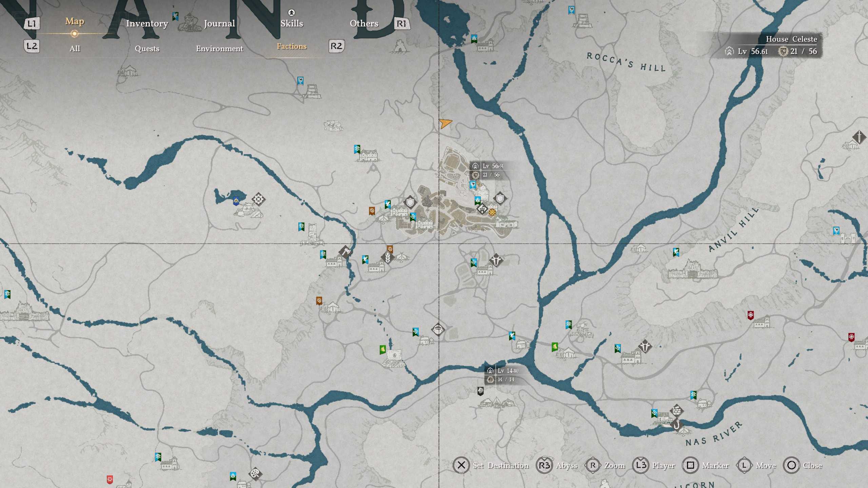Go to the Others tab
Screen dimensions: 868x488
coord(364,23)
